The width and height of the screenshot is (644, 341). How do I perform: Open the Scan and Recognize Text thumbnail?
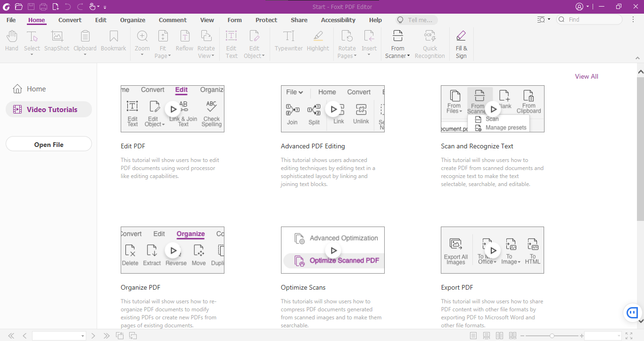492,109
